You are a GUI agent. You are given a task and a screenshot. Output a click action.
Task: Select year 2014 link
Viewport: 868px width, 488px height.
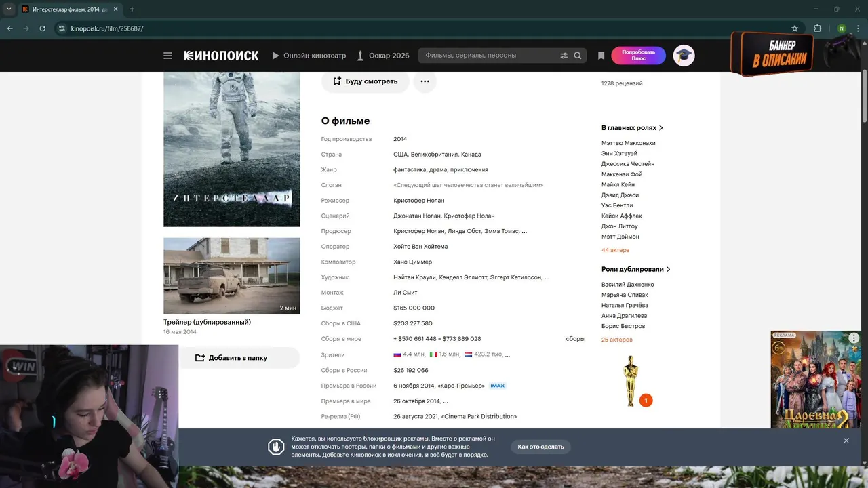pyautogui.click(x=400, y=139)
